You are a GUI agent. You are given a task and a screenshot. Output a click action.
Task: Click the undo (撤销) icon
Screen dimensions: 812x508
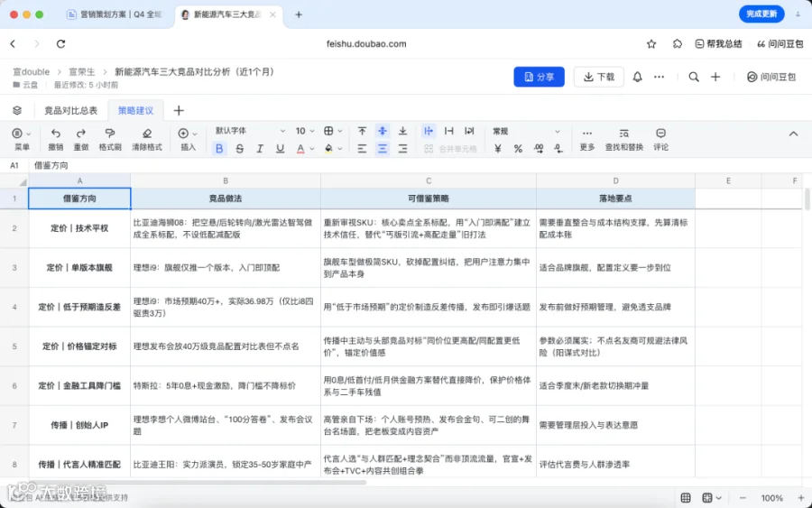pos(55,134)
